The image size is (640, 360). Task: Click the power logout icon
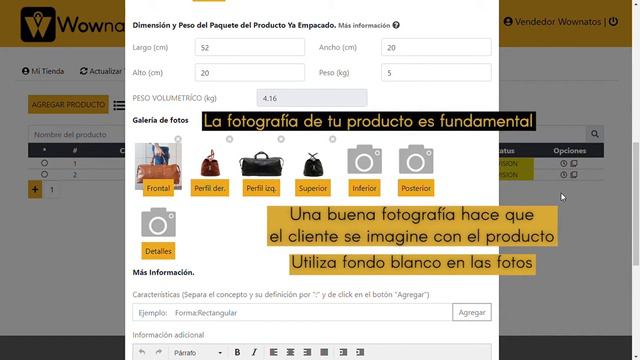click(x=613, y=22)
